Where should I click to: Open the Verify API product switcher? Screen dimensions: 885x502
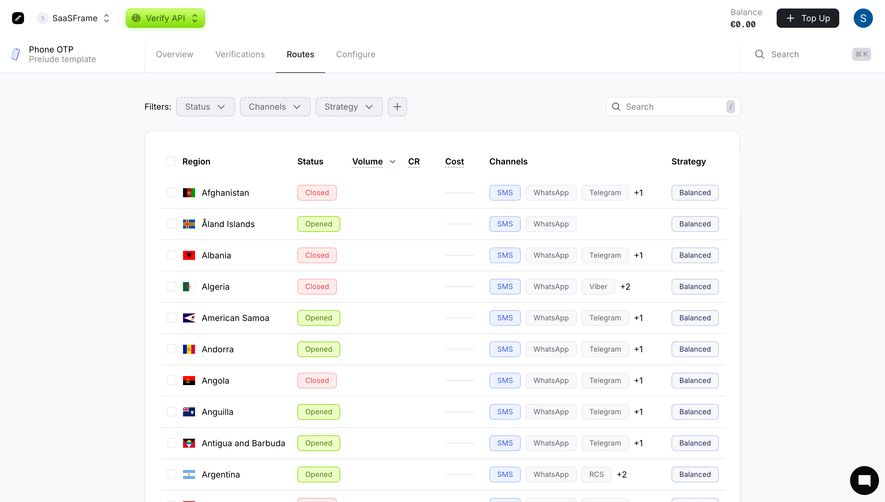click(x=165, y=18)
